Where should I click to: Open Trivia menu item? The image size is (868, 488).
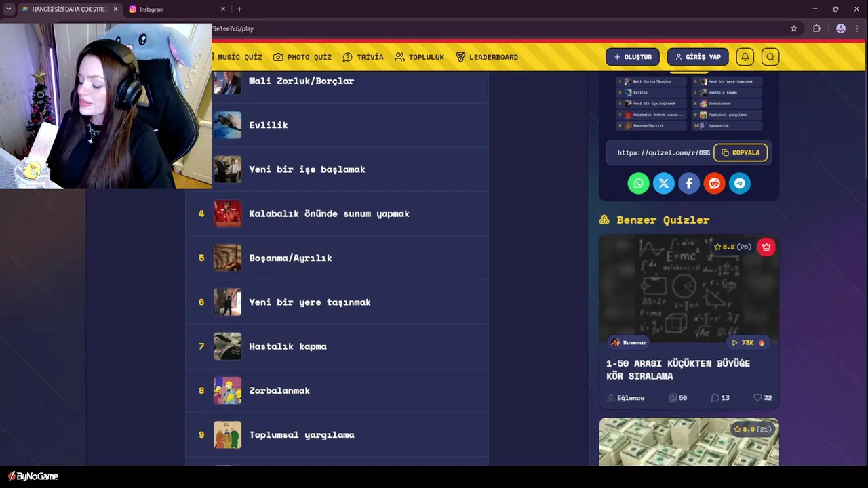click(363, 57)
